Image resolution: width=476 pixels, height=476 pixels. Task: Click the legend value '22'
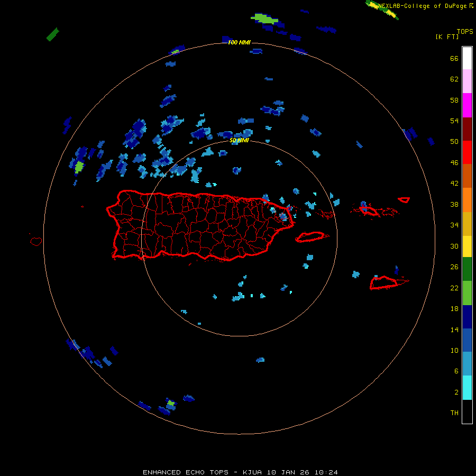pos(454,288)
